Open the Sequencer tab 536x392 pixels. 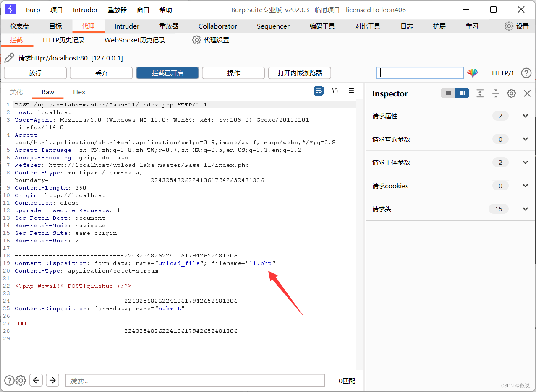[273, 26]
